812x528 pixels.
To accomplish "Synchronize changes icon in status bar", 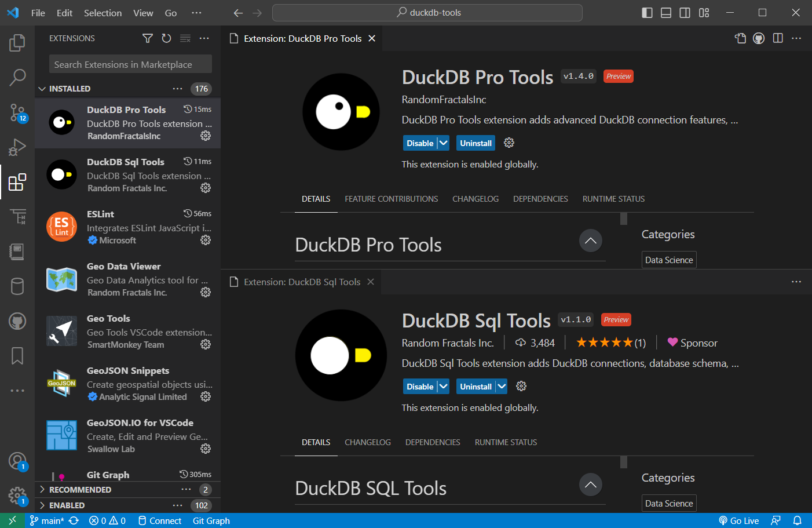I will (74, 520).
